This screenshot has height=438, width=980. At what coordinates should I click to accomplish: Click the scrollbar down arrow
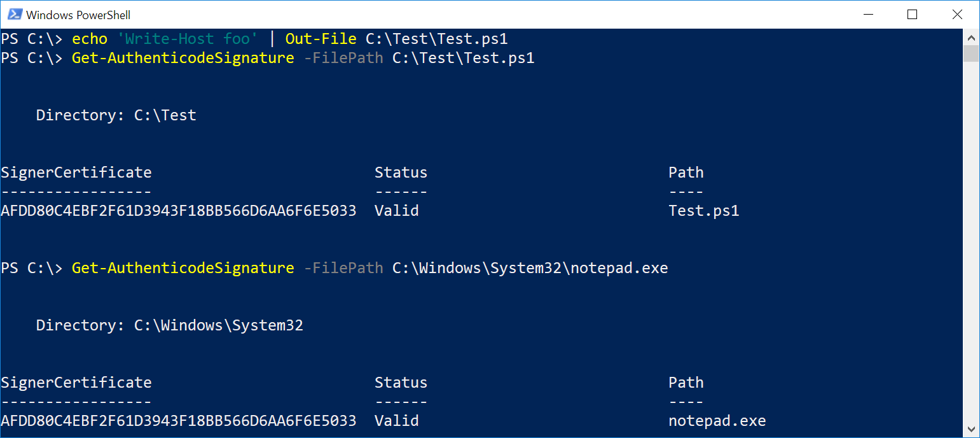pyautogui.click(x=971, y=428)
